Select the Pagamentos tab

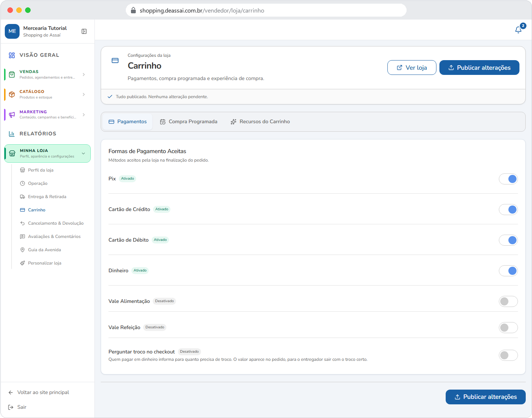(128, 122)
